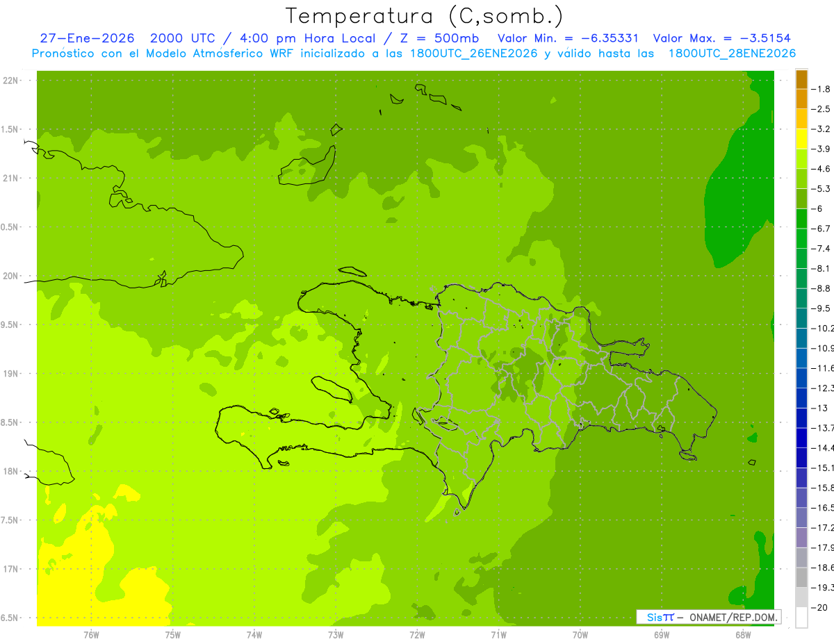
Task: Click the '76W' longitude label
Action: point(91,634)
